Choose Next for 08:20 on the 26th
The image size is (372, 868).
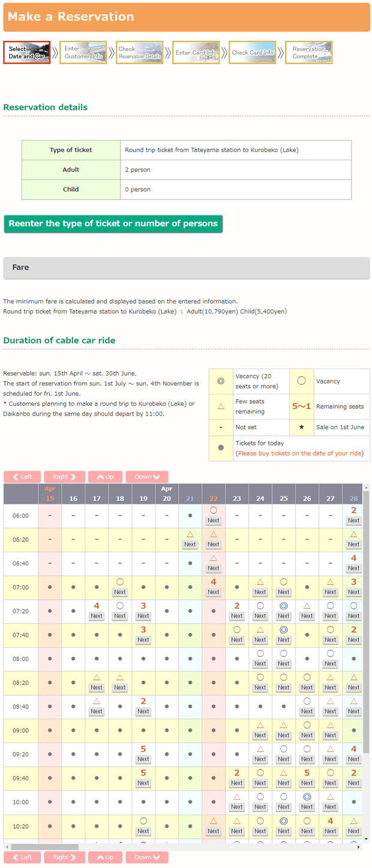click(x=307, y=688)
